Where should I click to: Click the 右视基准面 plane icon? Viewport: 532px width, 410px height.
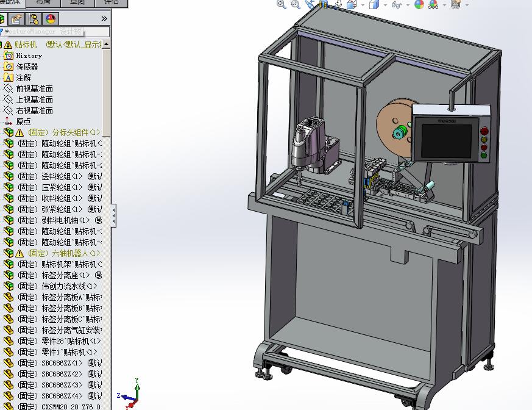tap(8, 110)
